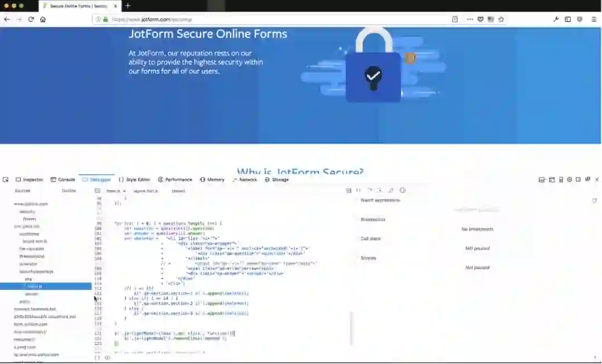The width and height of the screenshot is (602, 364).
Task: Click the step over debugger button
Action: tap(370, 190)
